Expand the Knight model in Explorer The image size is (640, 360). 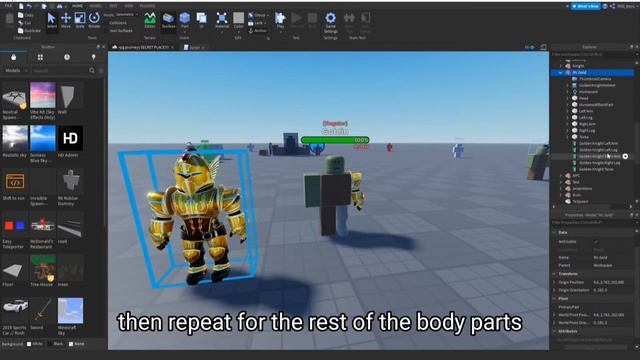coord(561,66)
